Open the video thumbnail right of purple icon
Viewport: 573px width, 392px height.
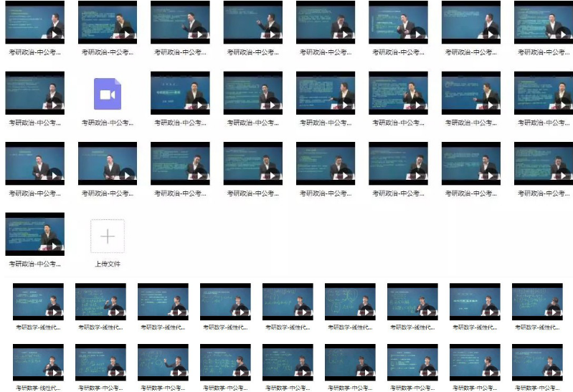tap(180, 93)
